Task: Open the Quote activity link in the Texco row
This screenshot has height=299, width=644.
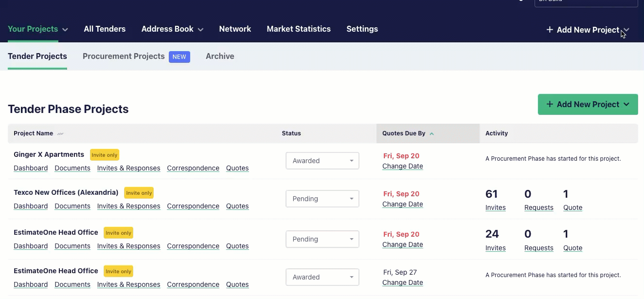Action: (573, 208)
